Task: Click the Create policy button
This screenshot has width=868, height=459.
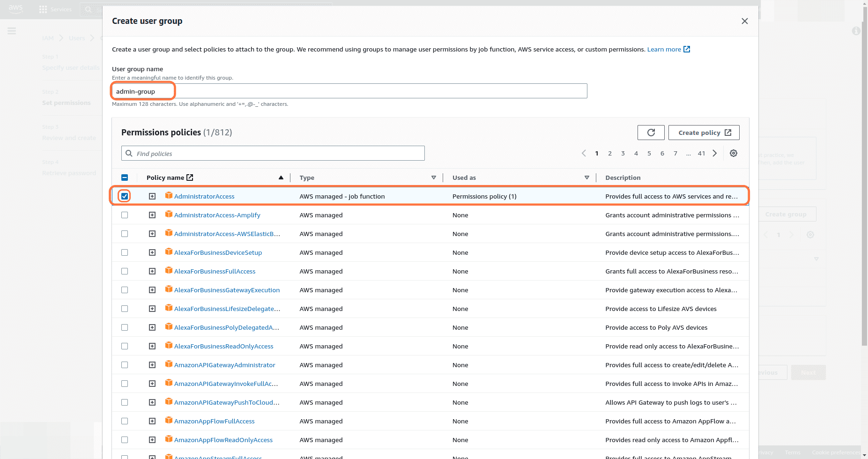Action: coord(704,133)
